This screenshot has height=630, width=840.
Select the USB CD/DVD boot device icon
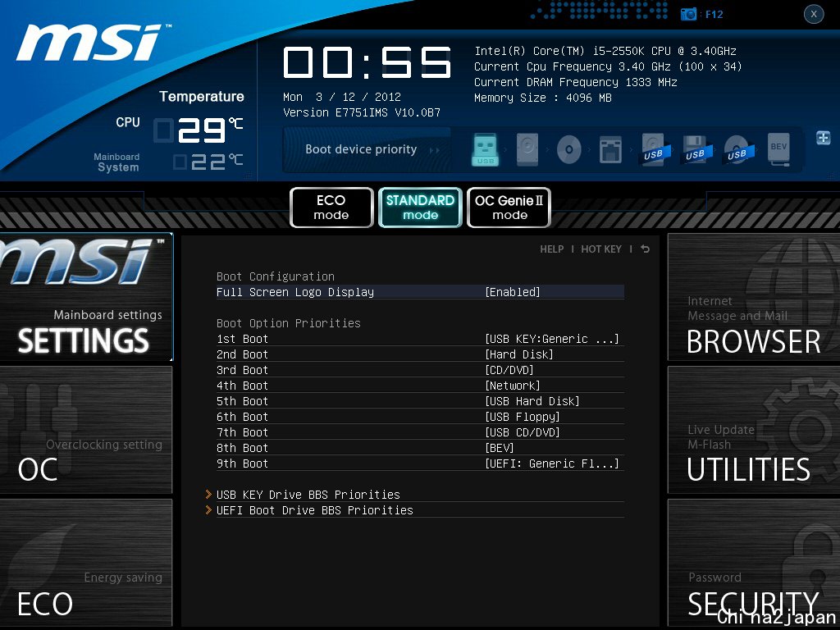pyautogui.click(x=738, y=149)
